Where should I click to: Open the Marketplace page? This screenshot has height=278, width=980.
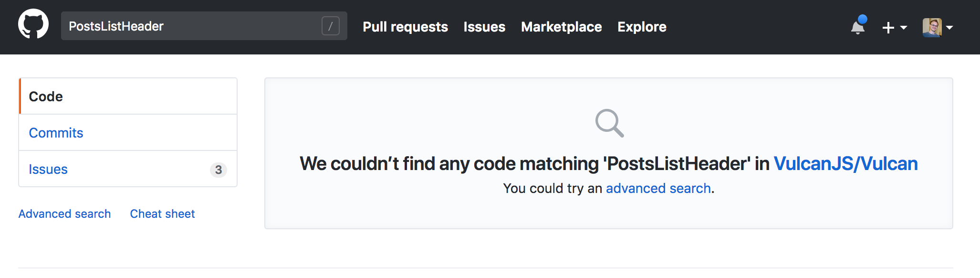[561, 27]
